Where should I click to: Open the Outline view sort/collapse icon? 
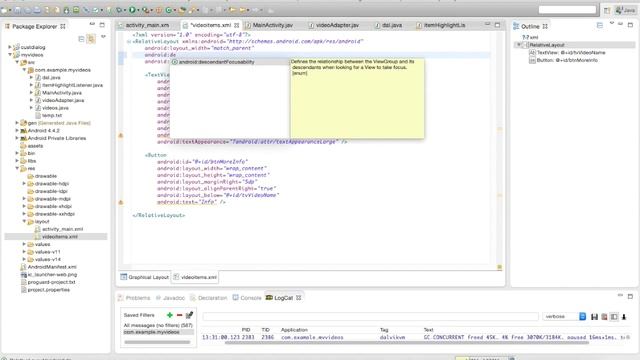(x=600, y=25)
